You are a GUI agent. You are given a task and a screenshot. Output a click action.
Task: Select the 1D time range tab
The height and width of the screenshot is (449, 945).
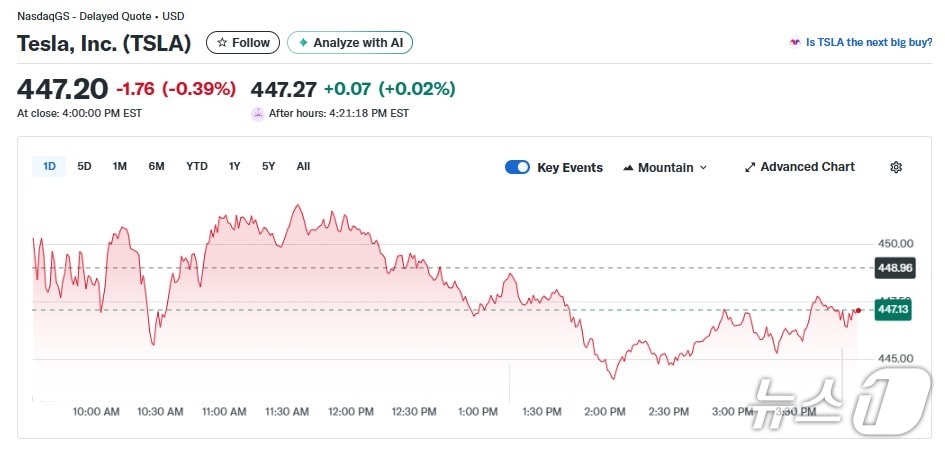[49, 166]
